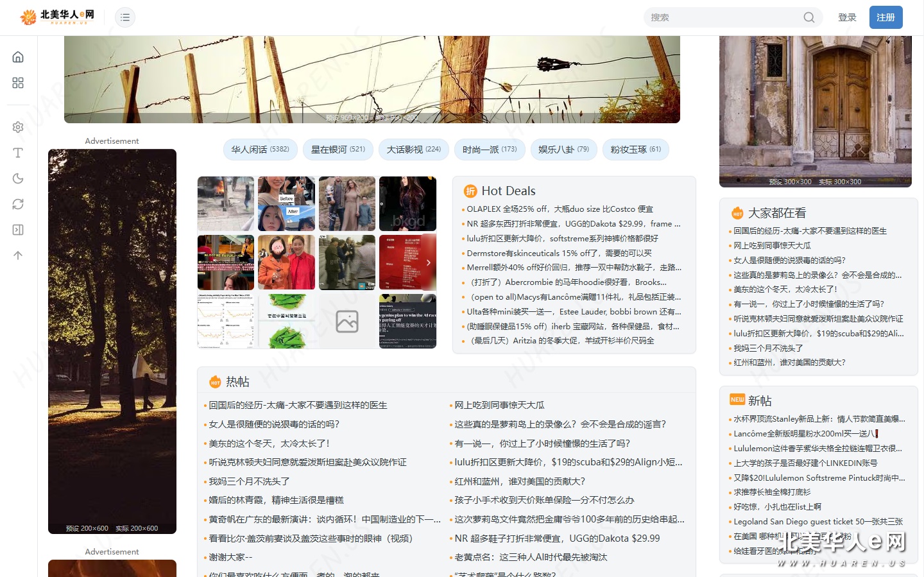This screenshot has height=577, width=924.
Task: Advance the photo grid with the right chevron
Action: point(428,263)
